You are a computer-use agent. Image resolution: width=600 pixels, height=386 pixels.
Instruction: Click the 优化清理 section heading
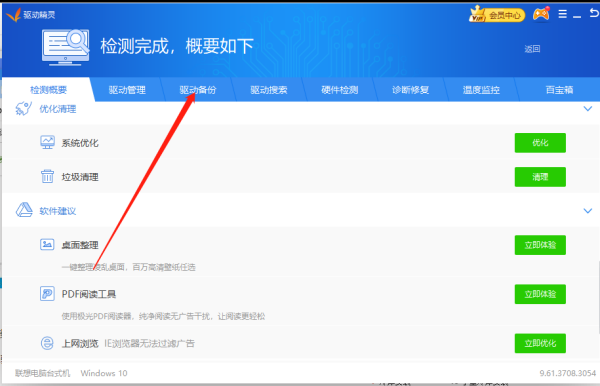pos(58,109)
